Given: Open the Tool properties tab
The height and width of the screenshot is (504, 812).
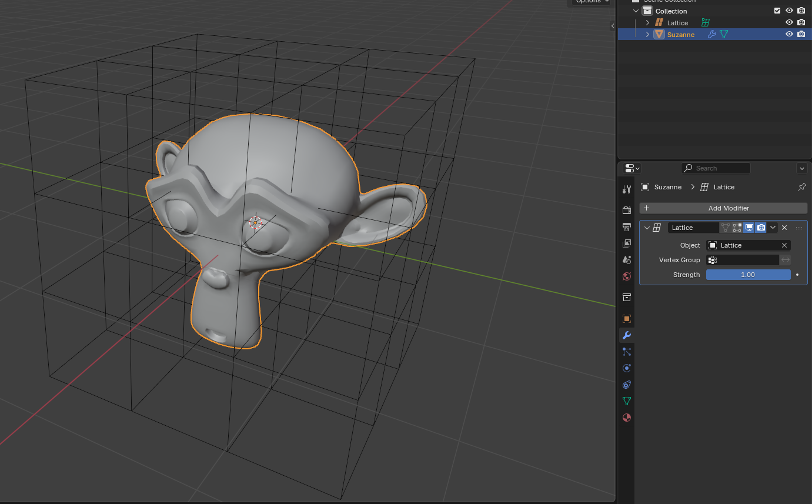Looking at the screenshot, I should pos(627,189).
